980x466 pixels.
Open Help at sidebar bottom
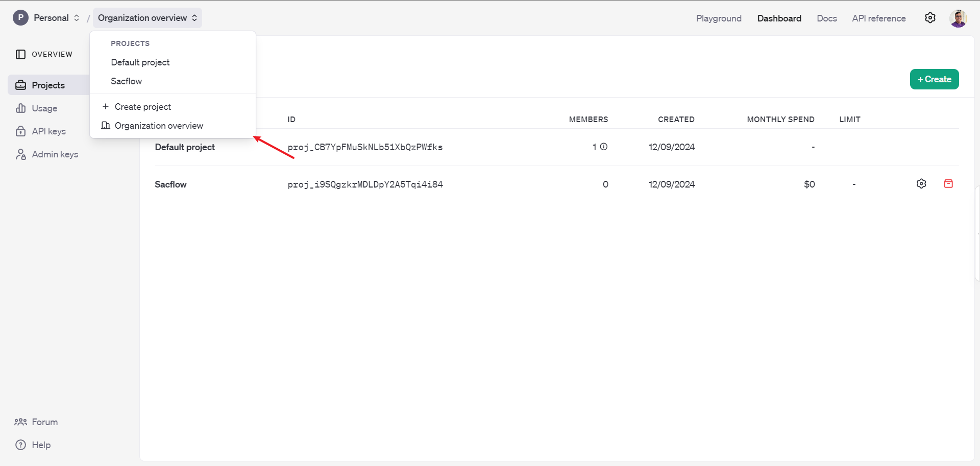(x=41, y=445)
